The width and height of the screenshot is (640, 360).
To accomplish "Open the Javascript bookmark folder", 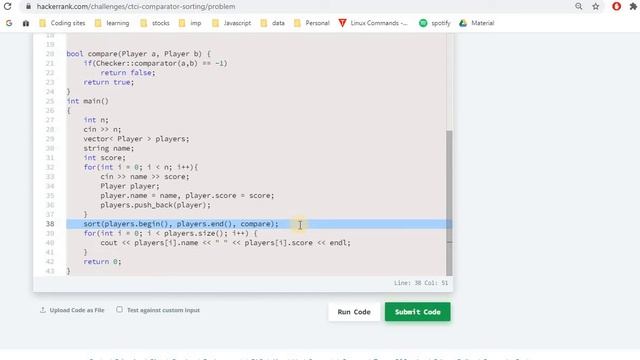I will [x=231, y=23].
